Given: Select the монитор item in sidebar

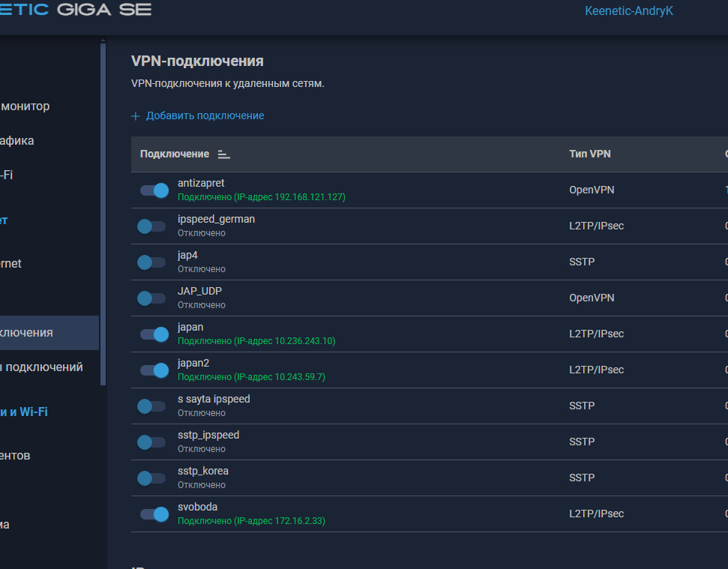Looking at the screenshot, I should point(25,106).
